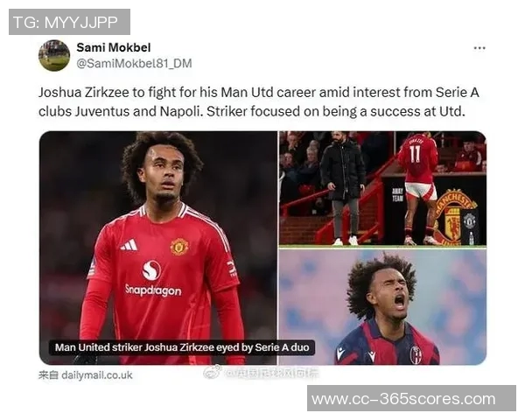This screenshot has height=420, width=525.
Task: Click the 'eyed by Serie A duo' caption
Action: (x=182, y=347)
